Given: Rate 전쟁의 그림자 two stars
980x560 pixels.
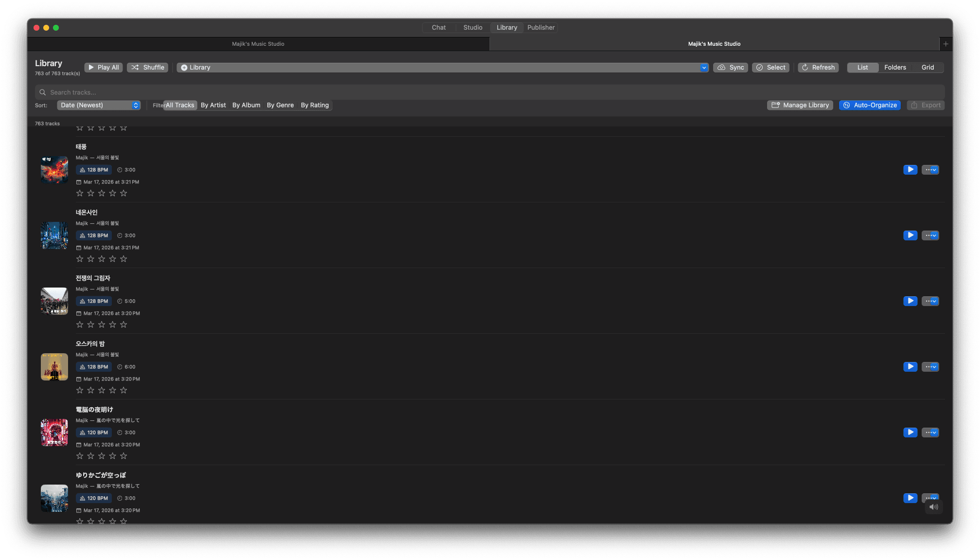Looking at the screenshot, I should (90, 325).
